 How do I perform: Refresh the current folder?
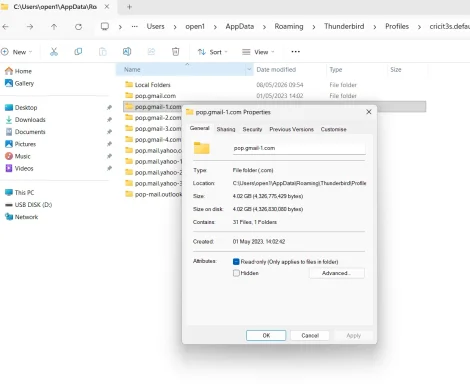(78, 27)
